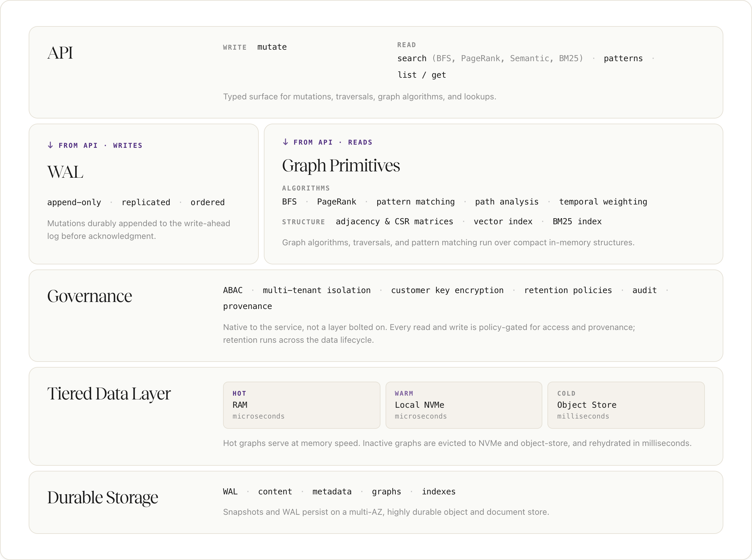Select the API heading
Image resolution: width=752 pixels, height=560 pixels.
click(x=60, y=53)
